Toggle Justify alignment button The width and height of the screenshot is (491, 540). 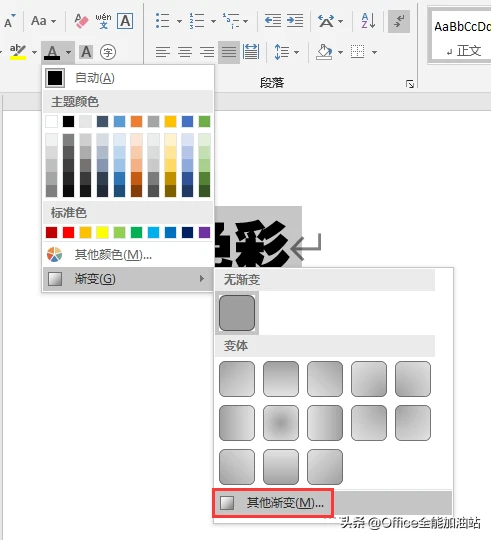tap(229, 52)
